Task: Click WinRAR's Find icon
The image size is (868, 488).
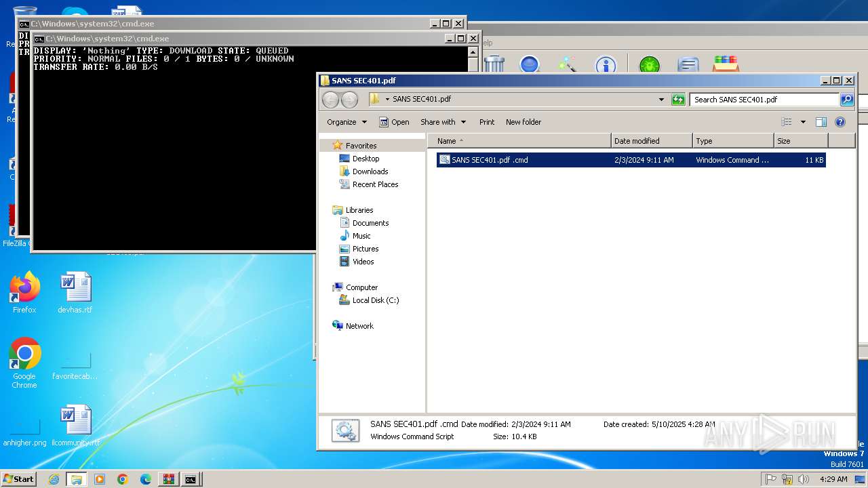Action: click(530, 64)
